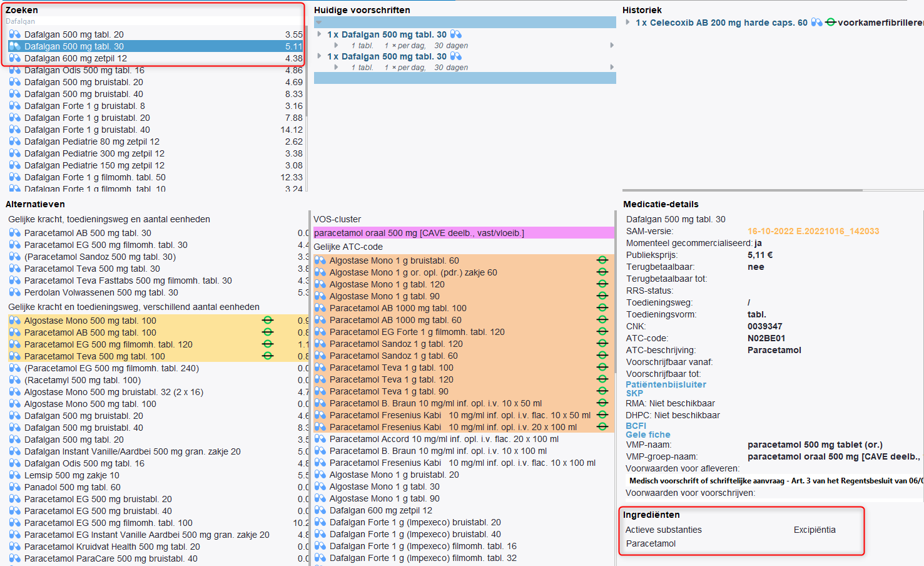Select Dafalgan Forte 1 g (Impexeco) filmomh. tabl. 16
Image resolution: width=924 pixels, height=566 pixels.
(x=464, y=546)
